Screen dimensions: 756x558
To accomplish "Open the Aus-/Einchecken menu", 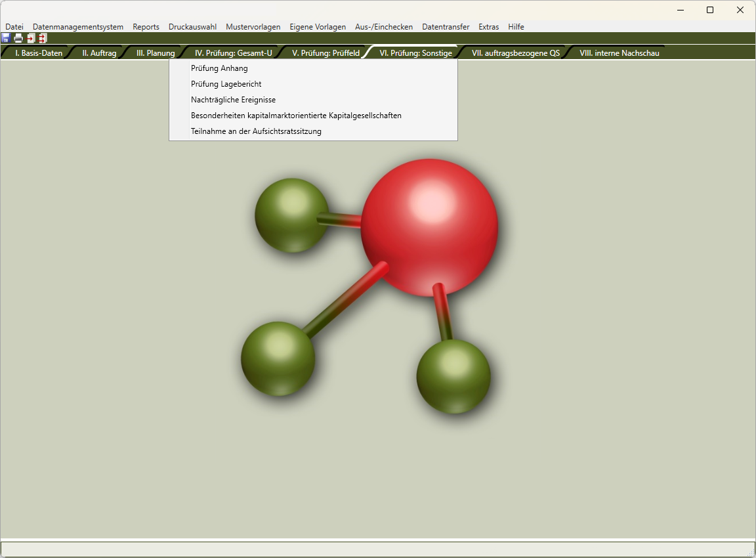I will 384,27.
